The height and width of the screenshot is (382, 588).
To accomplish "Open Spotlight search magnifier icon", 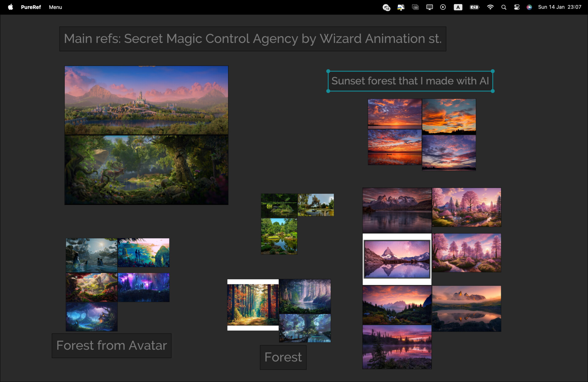I will point(503,7).
